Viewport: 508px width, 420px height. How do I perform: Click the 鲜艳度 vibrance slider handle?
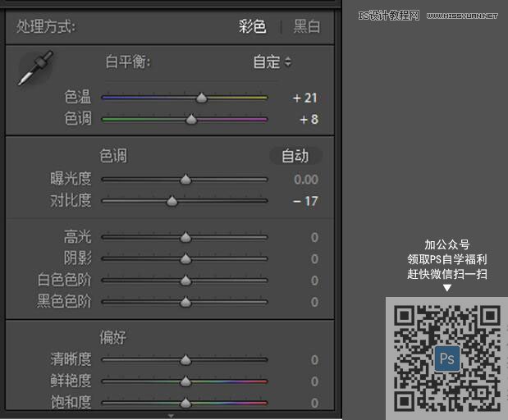(185, 381)
